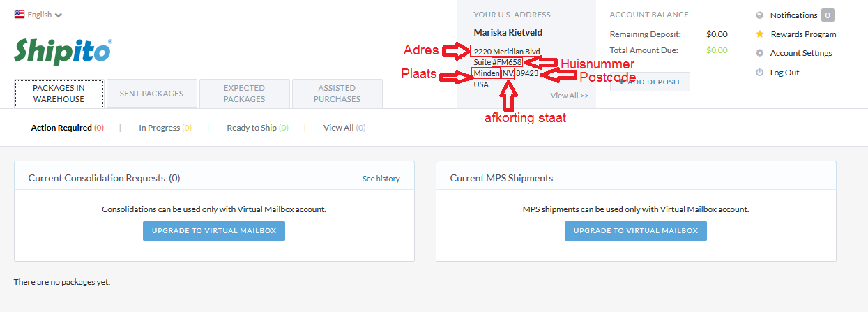
Task: Open the notifications count badge
Action: pyautogui.click(x=828, y=15)
